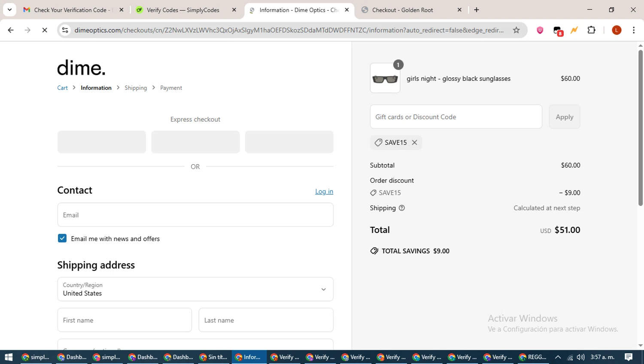Image resolution: width=644 pixels, height=364 pixels.
Task: Click the orange lightning extension icon
Action: (x=574, y=30)
